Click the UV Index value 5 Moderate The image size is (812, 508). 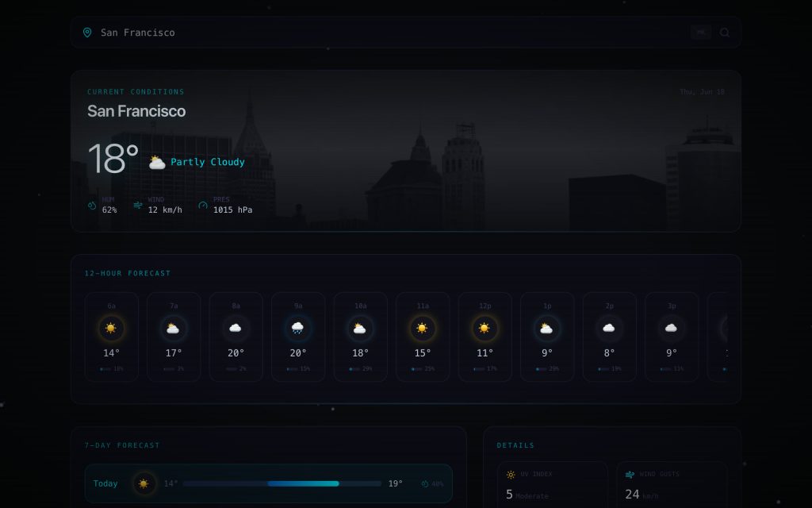(527, 495)
